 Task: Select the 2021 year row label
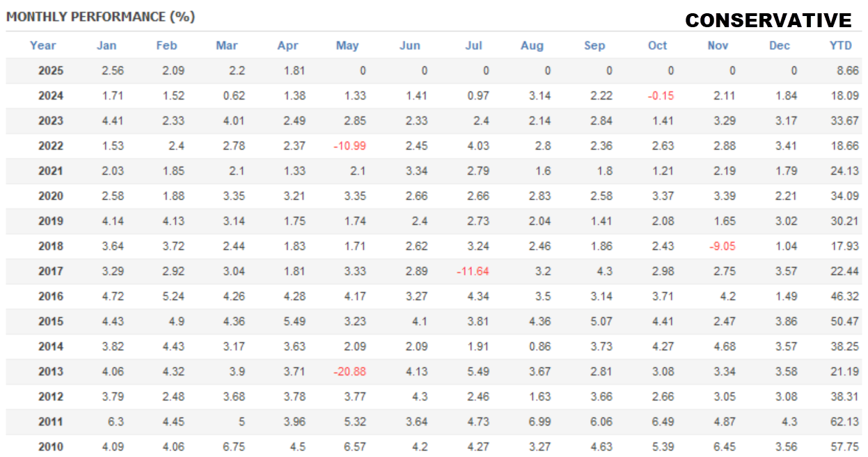tap(50, 171)
